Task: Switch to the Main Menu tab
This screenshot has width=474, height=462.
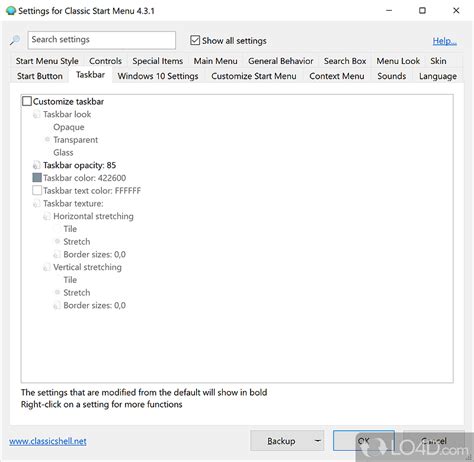Action: (x=215, y=61)
